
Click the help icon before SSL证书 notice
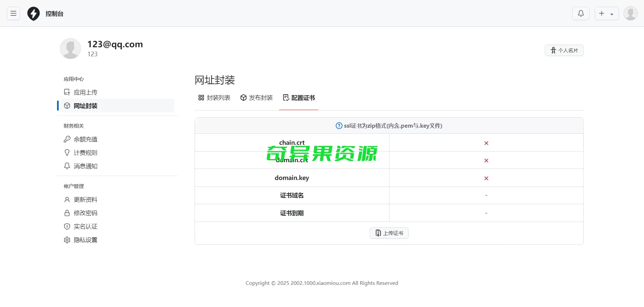click(x=338, y=126)
